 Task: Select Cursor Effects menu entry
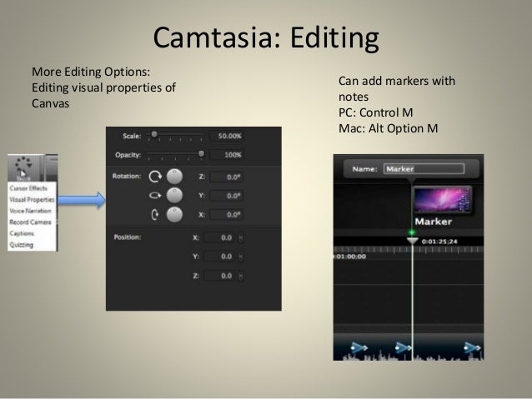pos(28,188)
